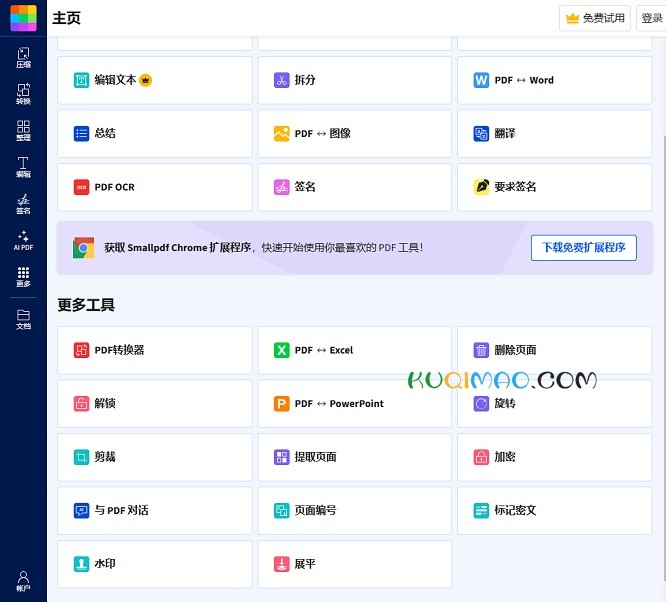This screenshot has width=666, height=602.
Task: Click the Login (登录) button
Action: point(651,18)
